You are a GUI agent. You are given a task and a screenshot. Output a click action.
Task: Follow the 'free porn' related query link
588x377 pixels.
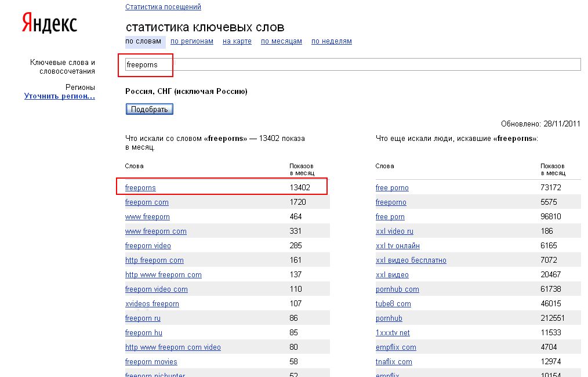point(390,217)
